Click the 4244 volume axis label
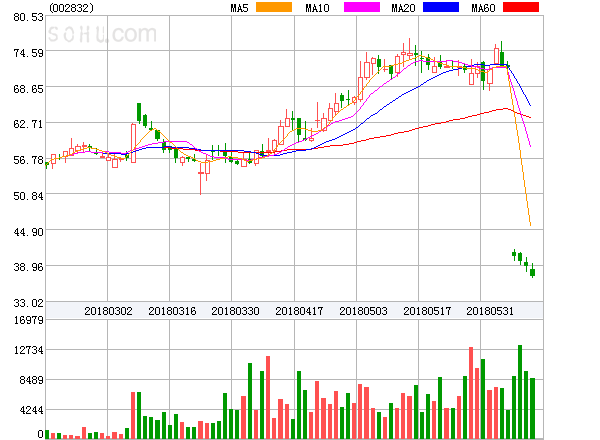Screen dimensions: 600x440 (x=31, y=410)
